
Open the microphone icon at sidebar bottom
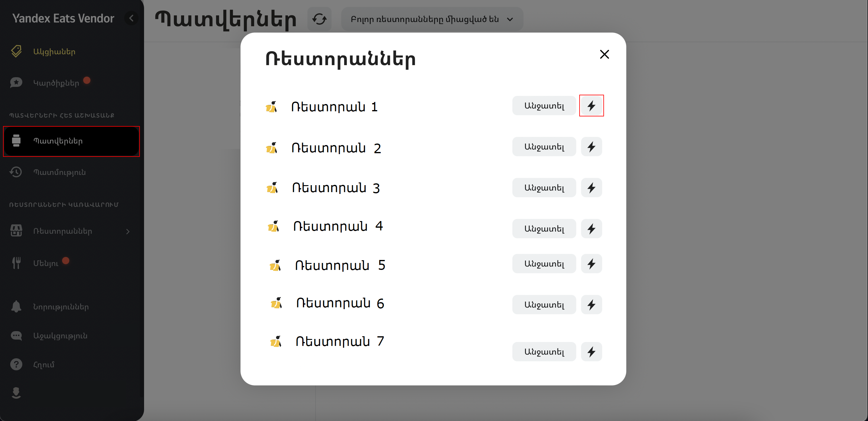pyautogui.click(x=16, y=393)
